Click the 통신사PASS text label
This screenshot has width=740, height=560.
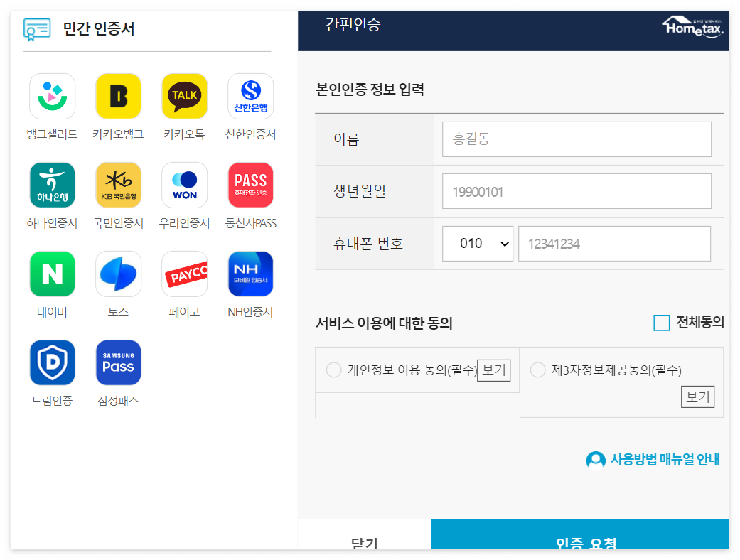click(251, 223)
